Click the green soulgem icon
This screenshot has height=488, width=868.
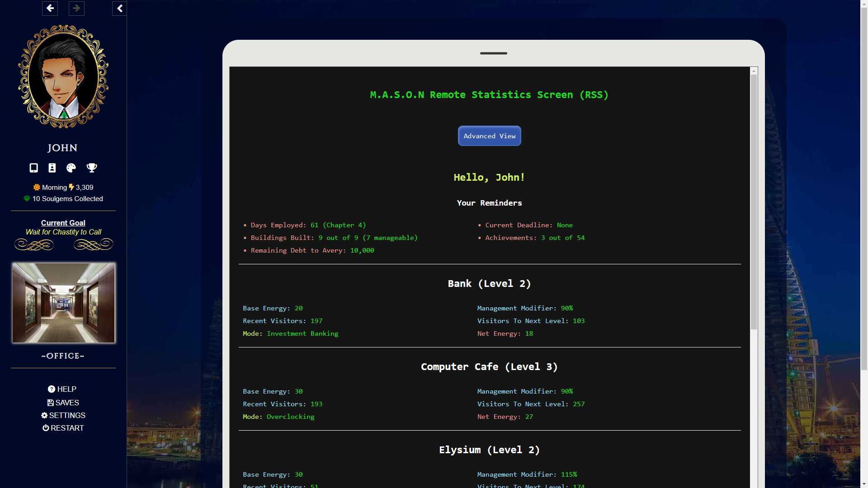(x=27, y=199)
